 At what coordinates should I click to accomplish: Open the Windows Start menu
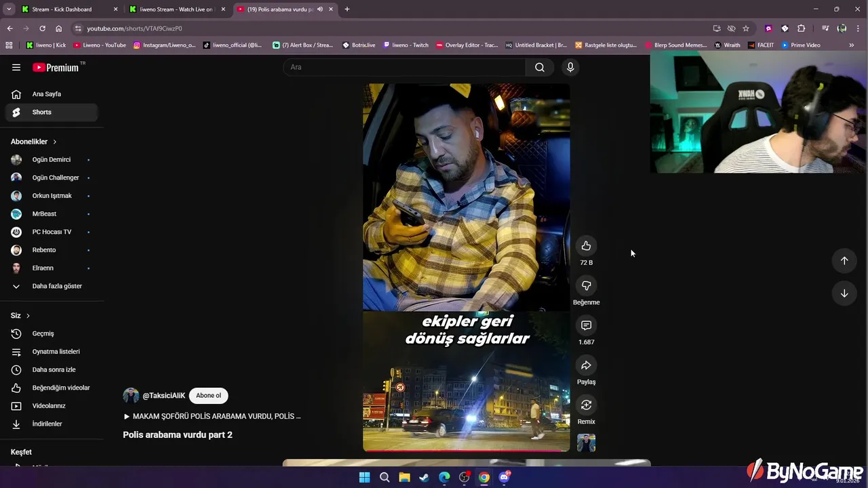coord(364,477)
